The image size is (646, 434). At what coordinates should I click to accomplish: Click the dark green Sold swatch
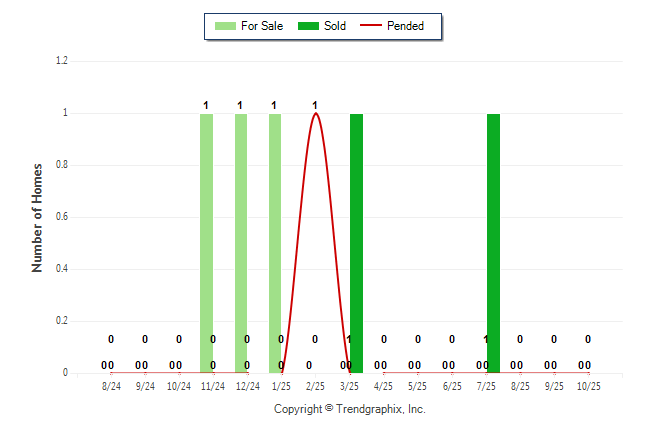pos(309,26)
